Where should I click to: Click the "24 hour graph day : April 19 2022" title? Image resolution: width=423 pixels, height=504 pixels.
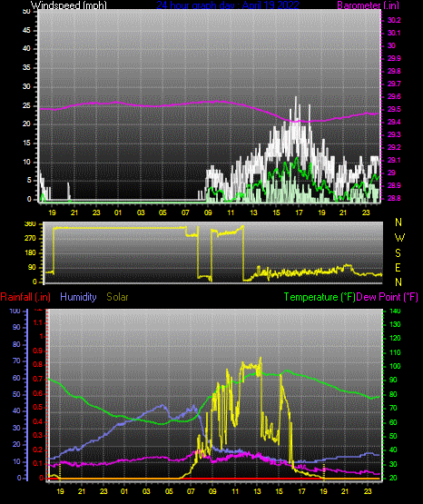click(x=228, y=5)
